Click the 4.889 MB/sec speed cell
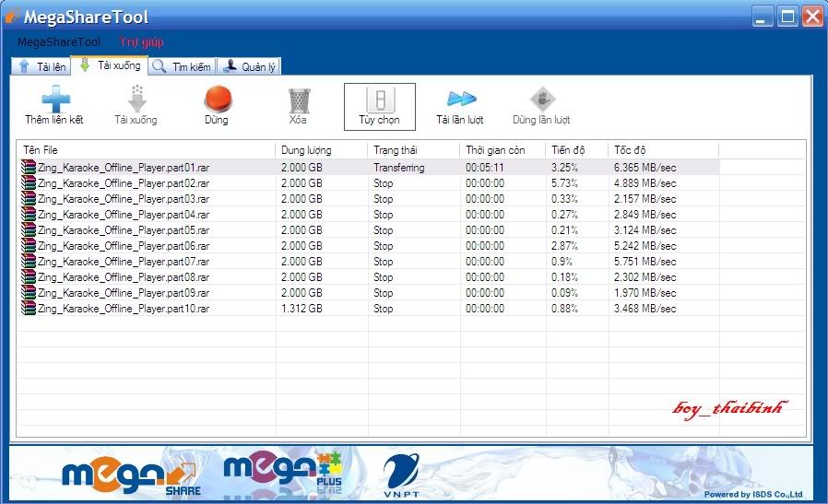 (x=645, y=183)
